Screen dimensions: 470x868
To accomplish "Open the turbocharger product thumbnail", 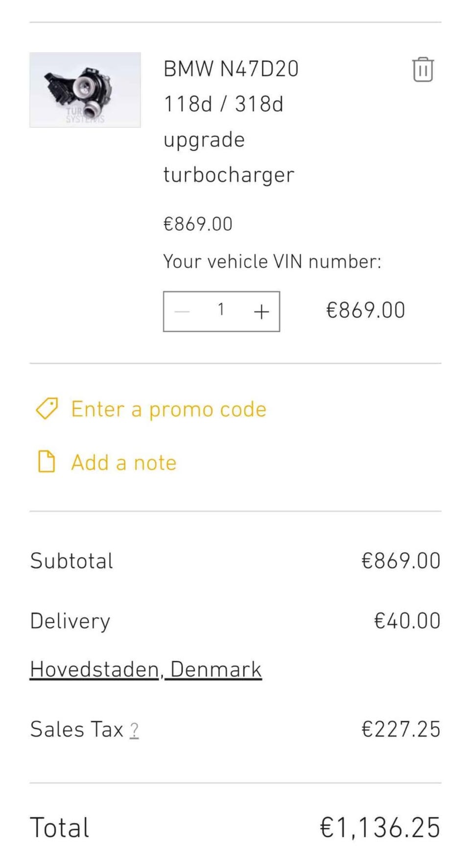I will coord(85,90).
